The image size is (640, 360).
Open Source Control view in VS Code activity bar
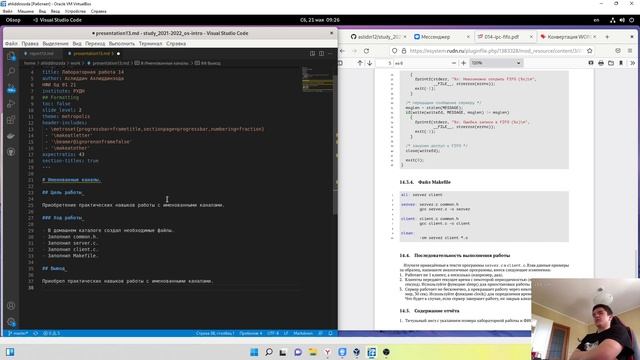(x=11, y=89)
